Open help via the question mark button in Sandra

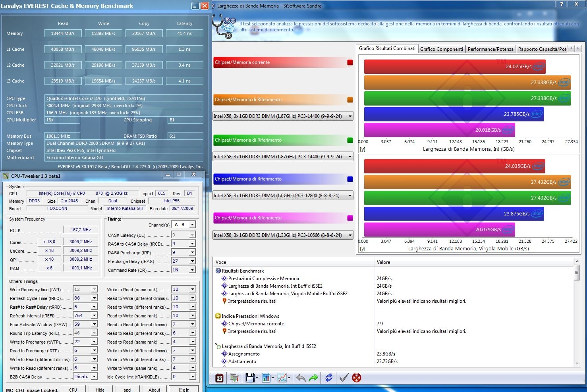pyautogui.click(x=561, y=4)
